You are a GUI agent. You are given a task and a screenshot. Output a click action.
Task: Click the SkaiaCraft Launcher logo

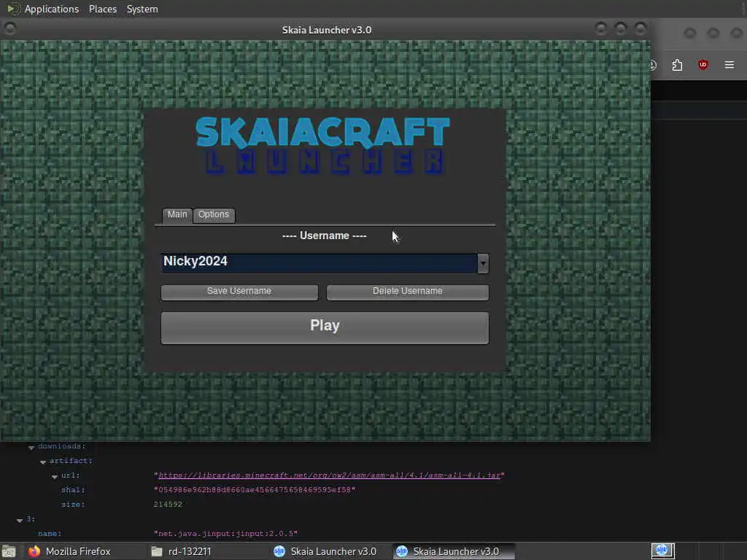[x=323, y=145]
